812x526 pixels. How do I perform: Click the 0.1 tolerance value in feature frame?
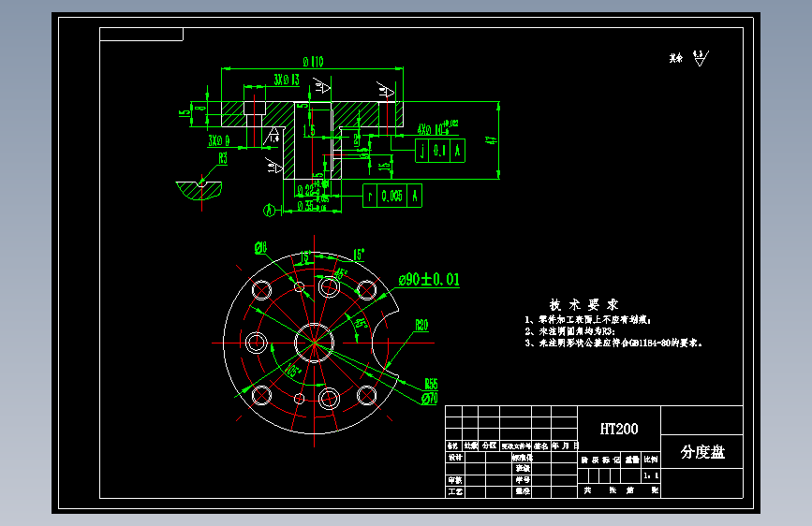point(439,151)
